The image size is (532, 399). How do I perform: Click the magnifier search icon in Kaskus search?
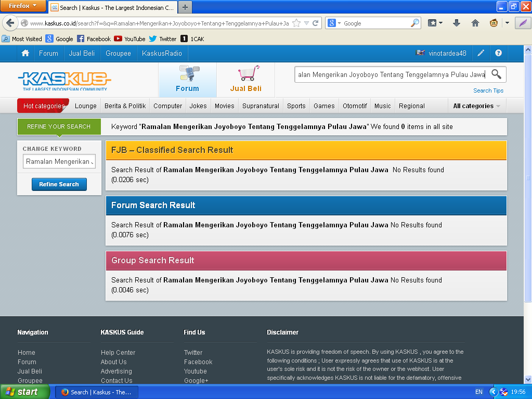pos(496,74)
